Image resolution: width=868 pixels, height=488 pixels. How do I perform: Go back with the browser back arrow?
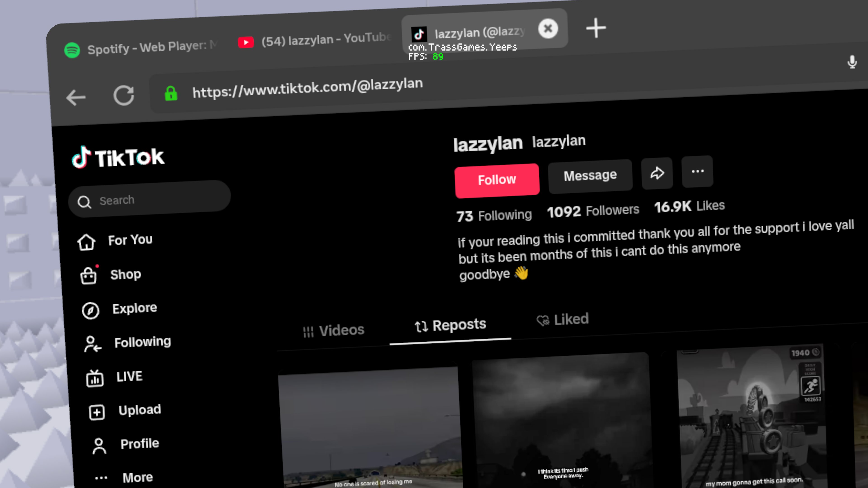pyautogui.click(x=76, y=98)
